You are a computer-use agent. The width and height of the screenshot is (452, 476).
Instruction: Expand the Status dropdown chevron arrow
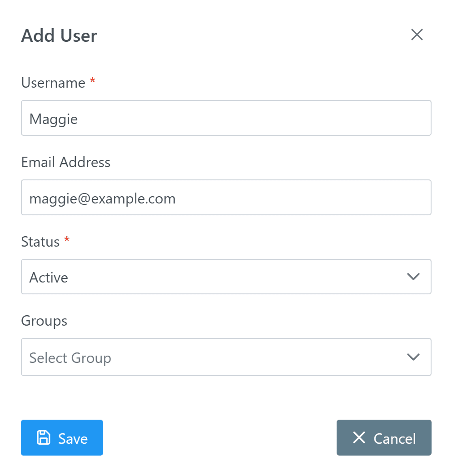[x=413, y=277]
